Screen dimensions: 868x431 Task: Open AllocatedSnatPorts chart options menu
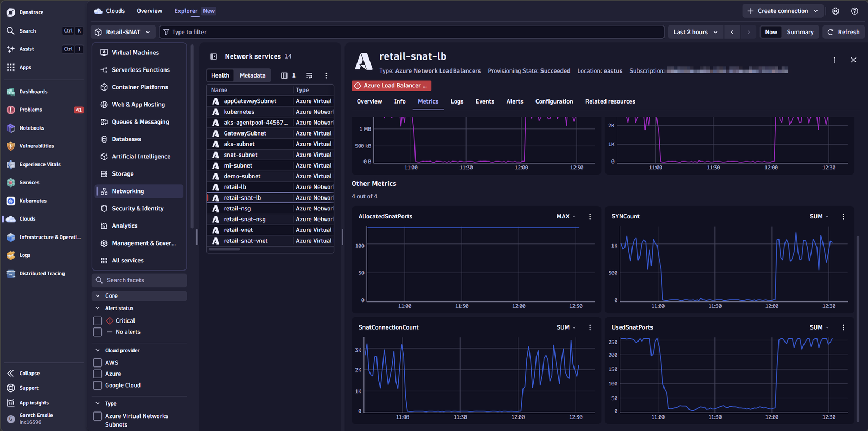click(590, 216)
